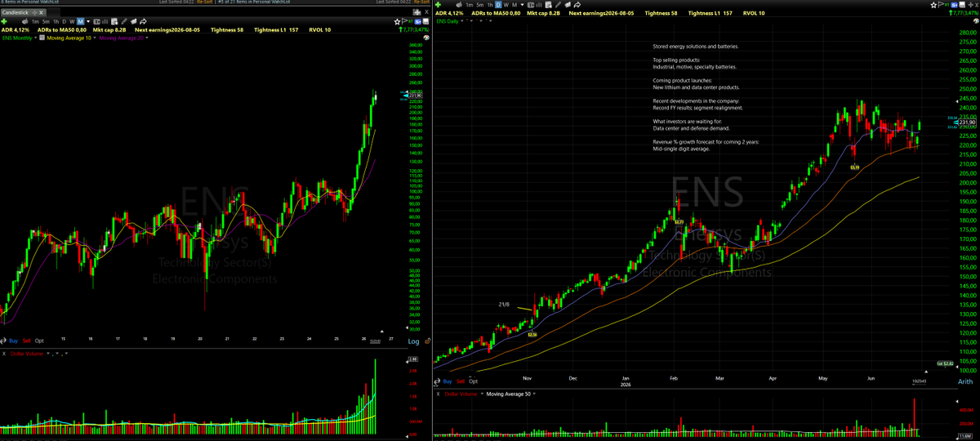Viewport: 980px width, 441px height.
Task: Click the share arrow icon in left chart toolbar
Action: pyautogui.click(x=143, y=21)
